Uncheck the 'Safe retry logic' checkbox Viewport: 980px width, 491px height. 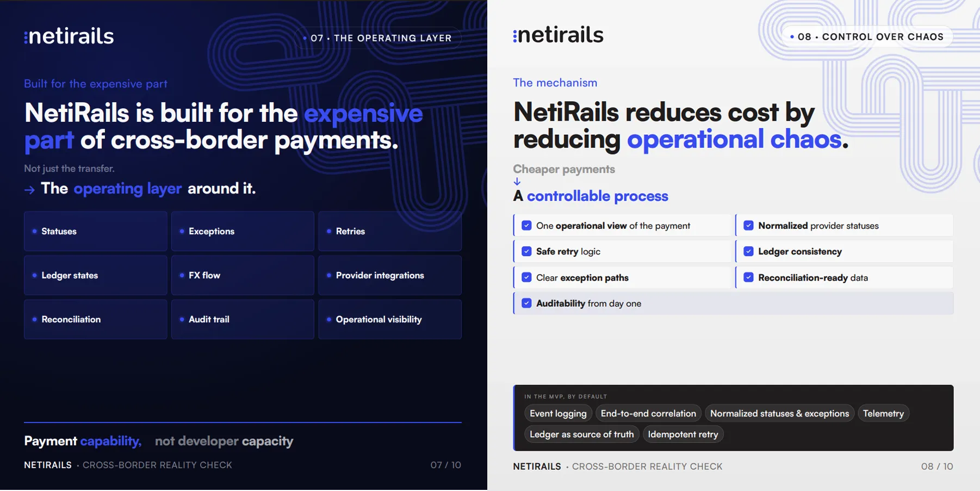[526, 251]
